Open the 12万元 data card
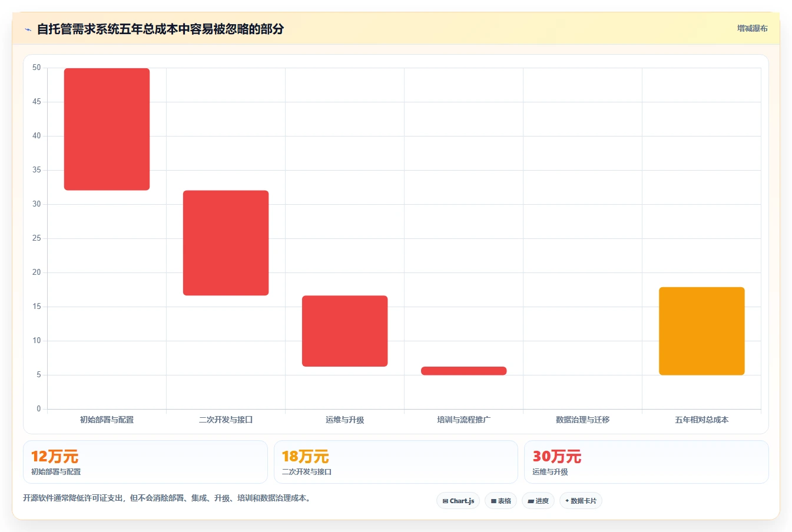This screenshot has width=792, height=532. (145, 462)
